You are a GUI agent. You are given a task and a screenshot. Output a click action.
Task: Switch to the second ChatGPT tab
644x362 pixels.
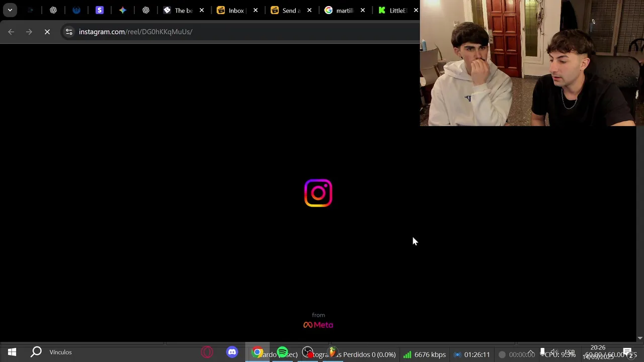click(x=146, y=10)
